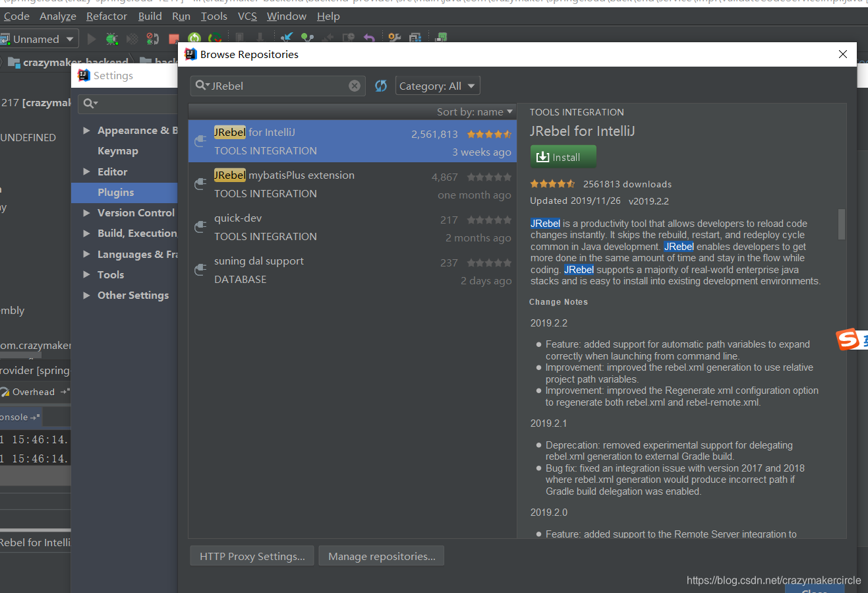
Task: Click Manage repositories button
Action: pyautogui.click(x=382, y=556)
